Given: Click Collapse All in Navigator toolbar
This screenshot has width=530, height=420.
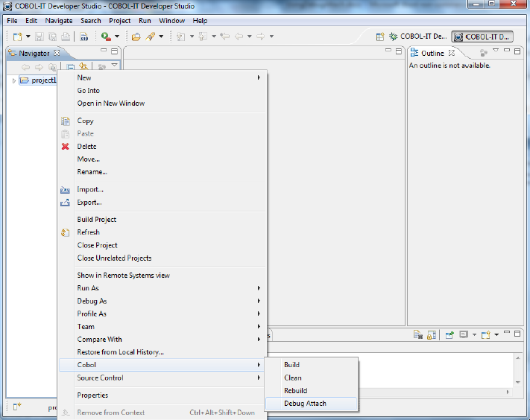Looking at the screenshot, I should [71, 67].
